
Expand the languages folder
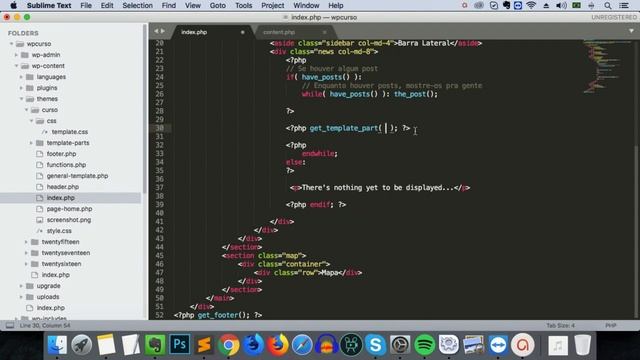tap(21, 77)
